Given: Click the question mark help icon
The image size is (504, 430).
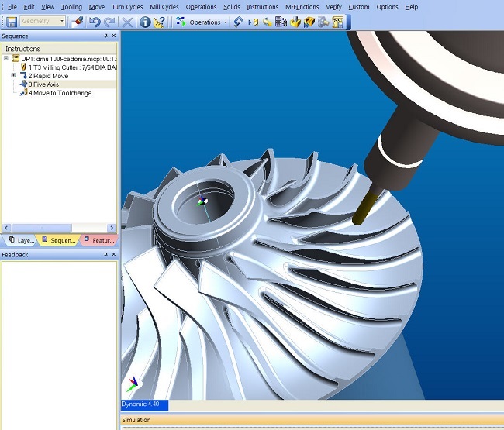Looking at the screenshot, I should [x=159, y=22].
